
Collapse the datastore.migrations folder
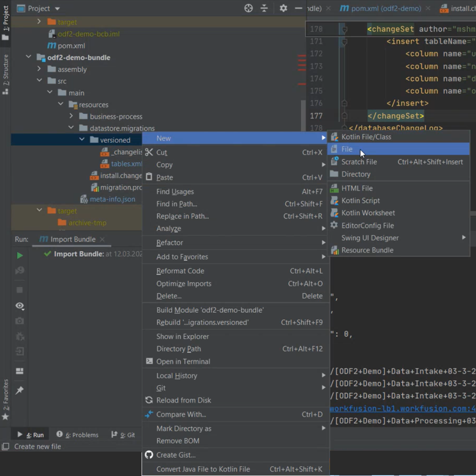71,128
